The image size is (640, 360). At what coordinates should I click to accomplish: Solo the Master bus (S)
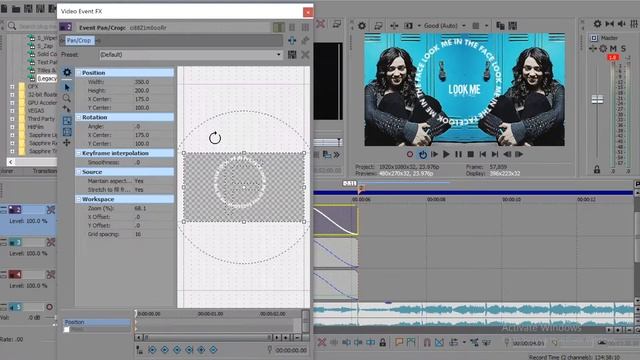click(x=623, y=49)
